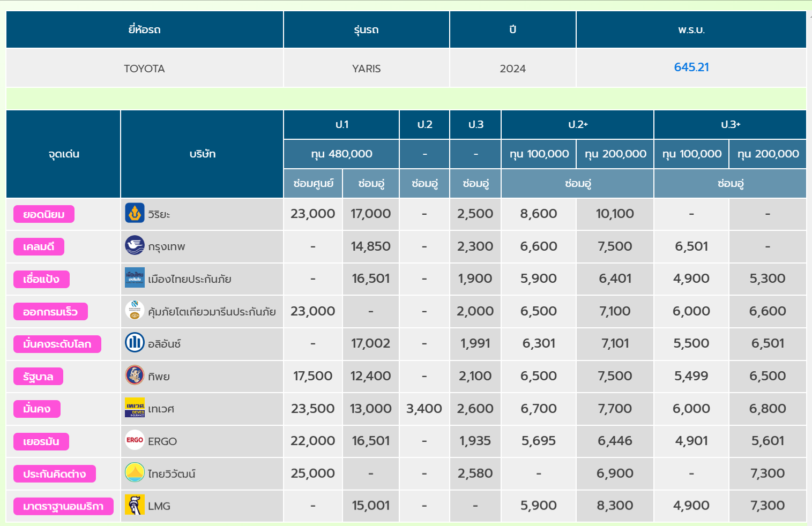
Task: Click the Dhipaya (ทิพย) insurance logo
Action: 135,375
